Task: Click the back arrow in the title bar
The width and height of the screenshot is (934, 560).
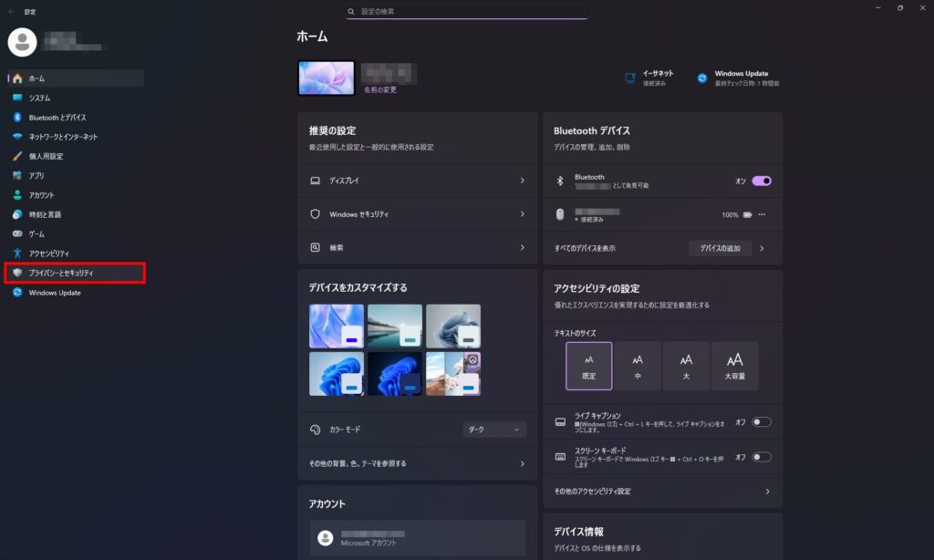Action: 11,11
